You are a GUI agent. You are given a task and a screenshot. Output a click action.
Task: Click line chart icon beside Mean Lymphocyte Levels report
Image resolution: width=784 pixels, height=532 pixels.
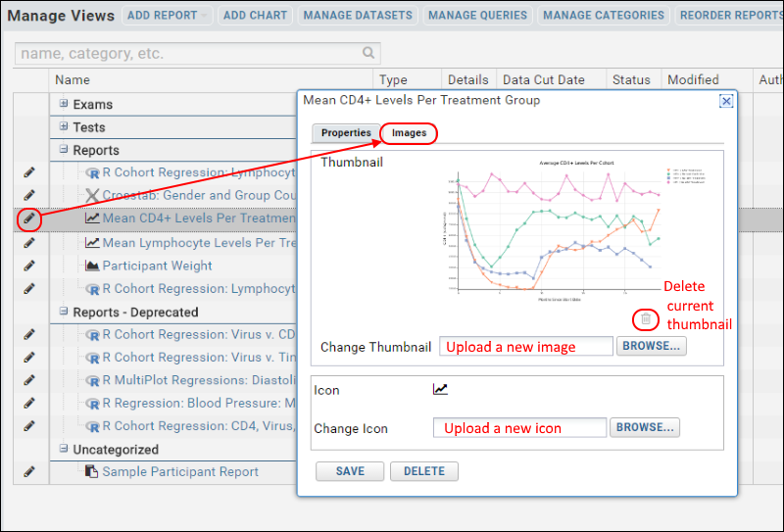point(92,243)
